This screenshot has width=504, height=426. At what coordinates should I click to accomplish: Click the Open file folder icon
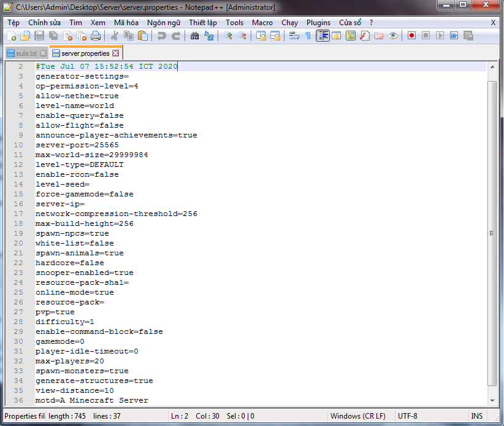click(x=25, y=36)
